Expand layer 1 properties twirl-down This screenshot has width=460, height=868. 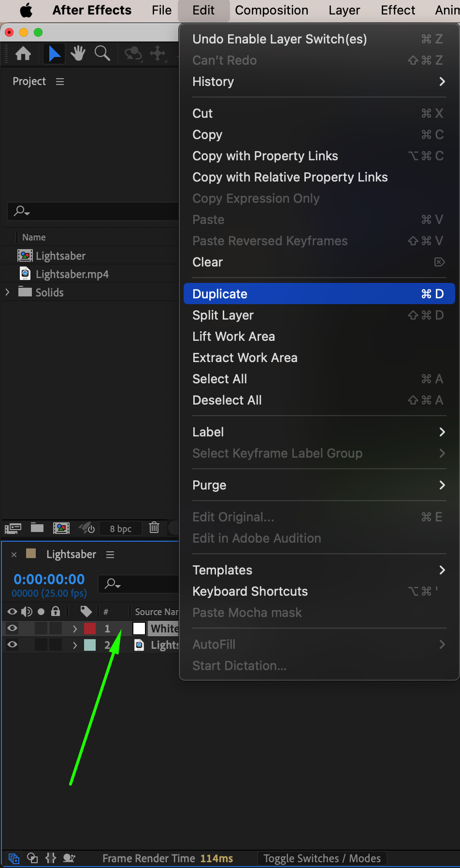point(75,629)
